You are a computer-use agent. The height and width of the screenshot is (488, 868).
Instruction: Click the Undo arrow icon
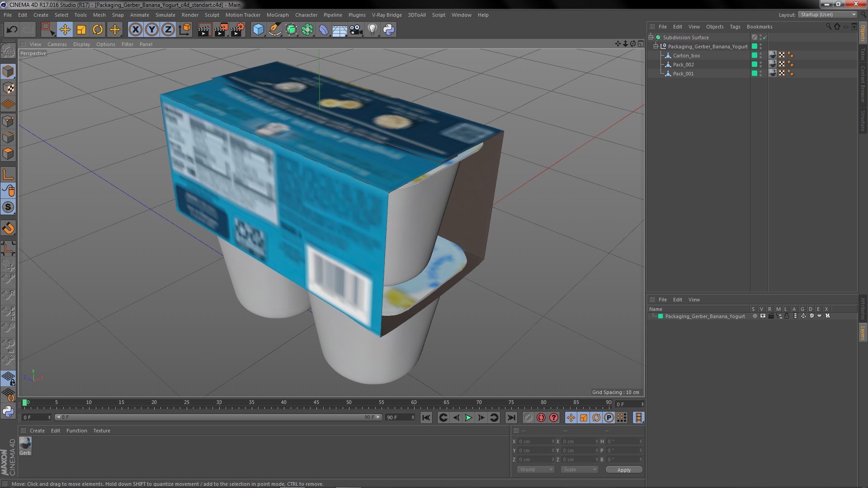[12, 30]
